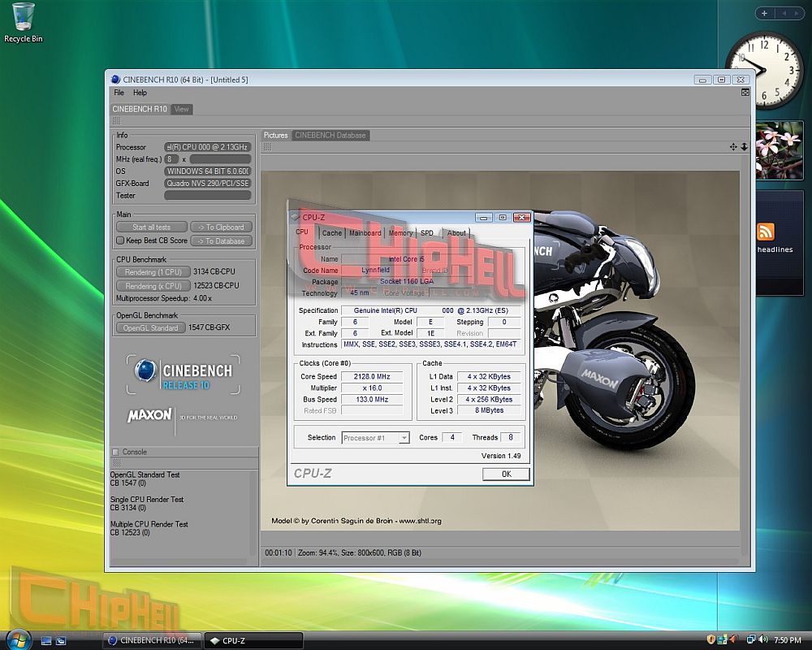Select the CPU tab in CPU-Z
This screenshot has height=650, width=812.
[302, 232]
